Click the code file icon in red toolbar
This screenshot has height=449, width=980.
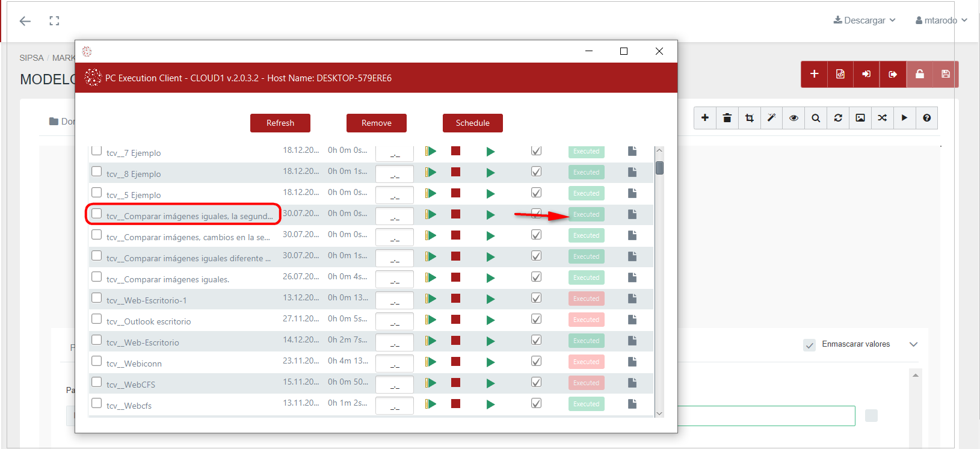click(x=840, y=74)
